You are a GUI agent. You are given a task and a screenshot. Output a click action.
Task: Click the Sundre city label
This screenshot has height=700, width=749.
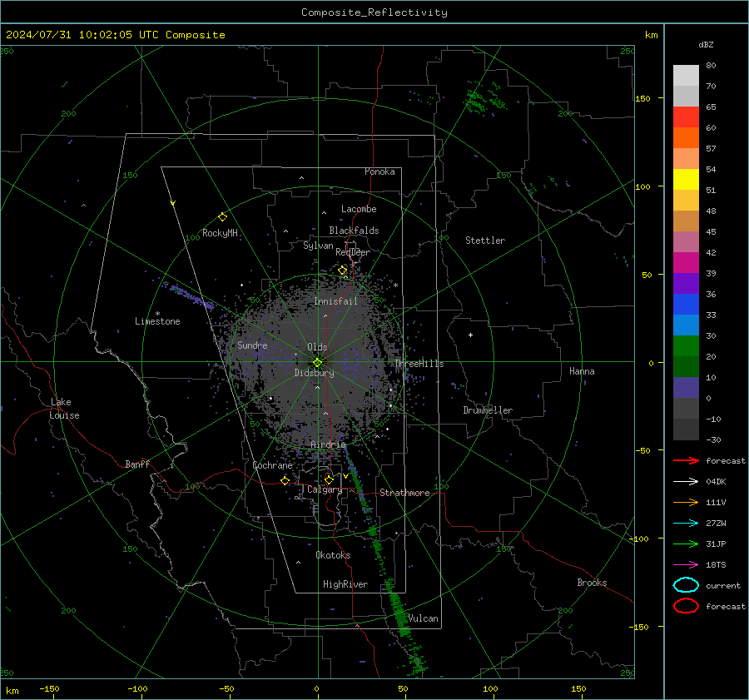pyautogui.click(x=252, y=345)
